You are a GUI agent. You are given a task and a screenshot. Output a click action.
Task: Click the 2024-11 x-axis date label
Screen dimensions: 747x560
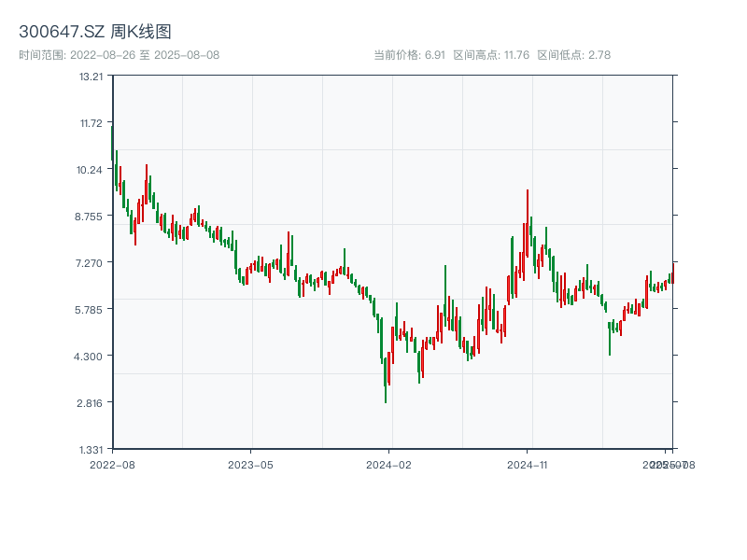point(528,464)
